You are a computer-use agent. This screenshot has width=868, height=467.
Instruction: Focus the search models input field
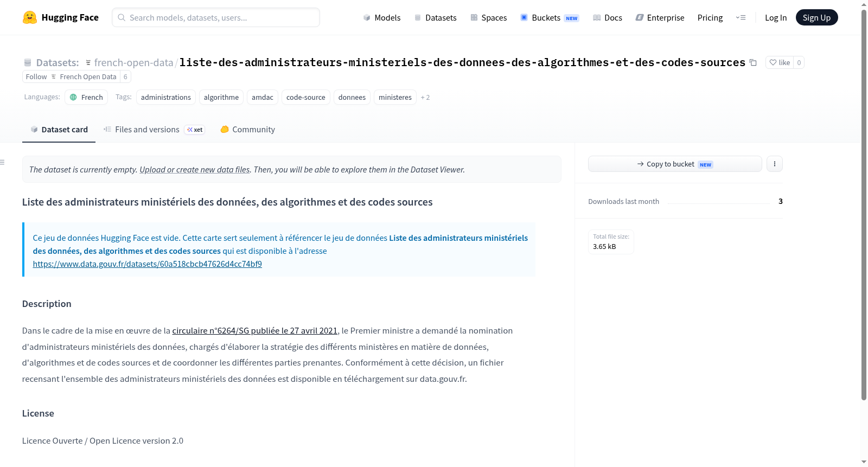pyautogui.click(x=216, y=17)
